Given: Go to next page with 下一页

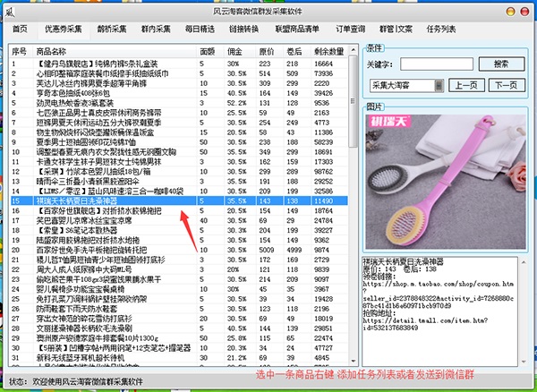Looking at the screenshot, I should [x=507, y=85].
